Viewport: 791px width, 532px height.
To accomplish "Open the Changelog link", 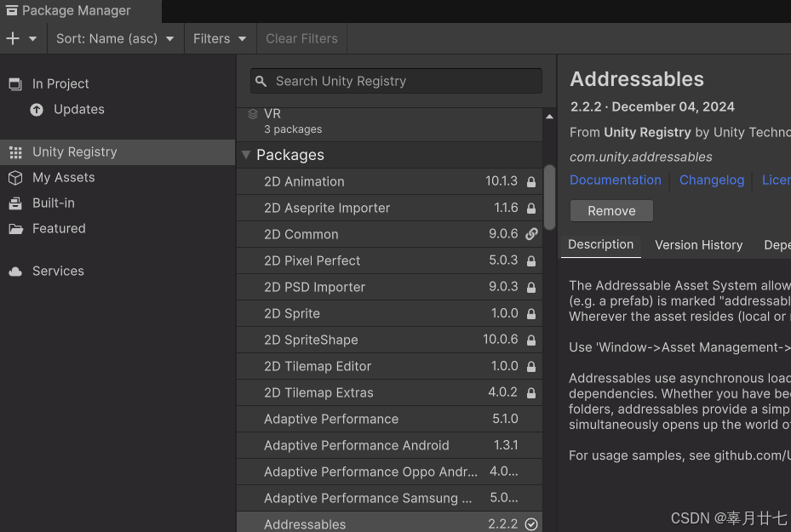I will pyautogui.click(x=711, y=180).
